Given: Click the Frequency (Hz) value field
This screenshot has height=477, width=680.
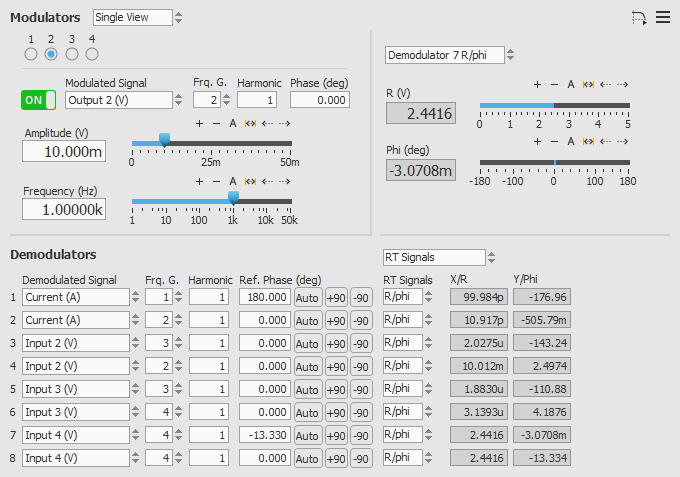Looking at the screenshot, I should pyautogui.click(x=64, y=209).
